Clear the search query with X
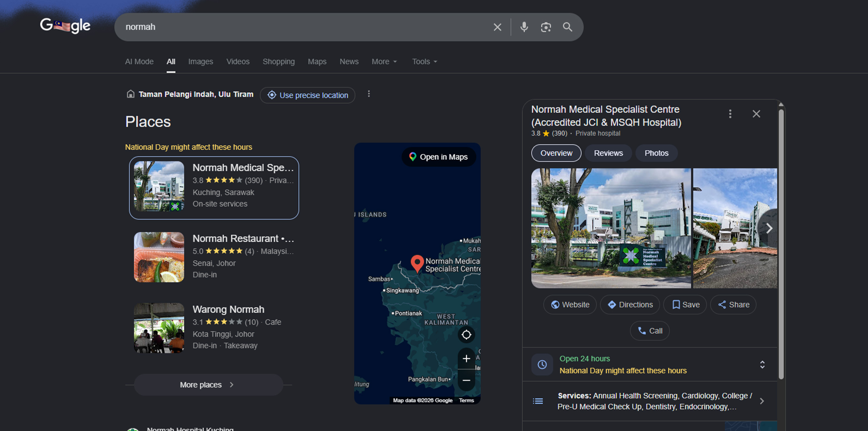 [x=497, y=27]
